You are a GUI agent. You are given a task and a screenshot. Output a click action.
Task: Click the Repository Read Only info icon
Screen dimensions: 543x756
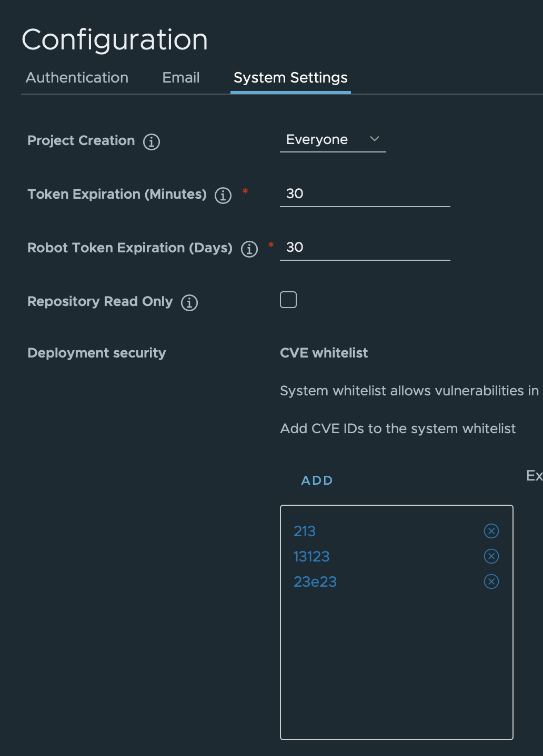pyautogui.click(x=189, y=302)
